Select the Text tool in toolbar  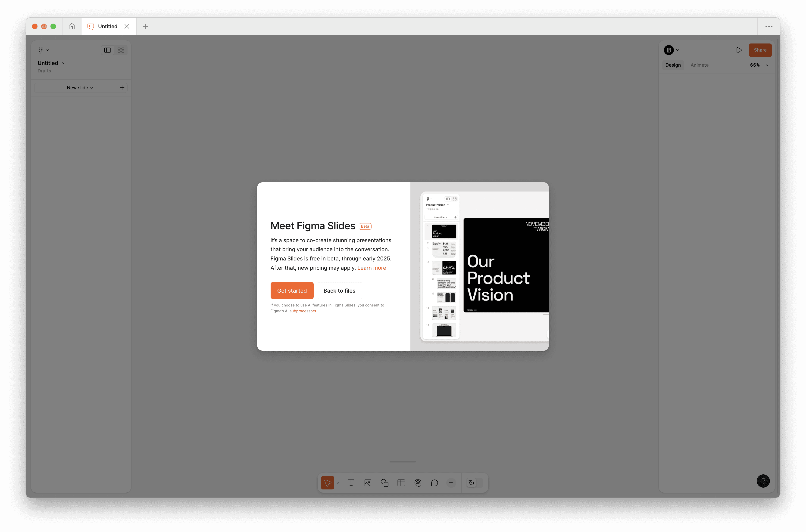point(351,483)
